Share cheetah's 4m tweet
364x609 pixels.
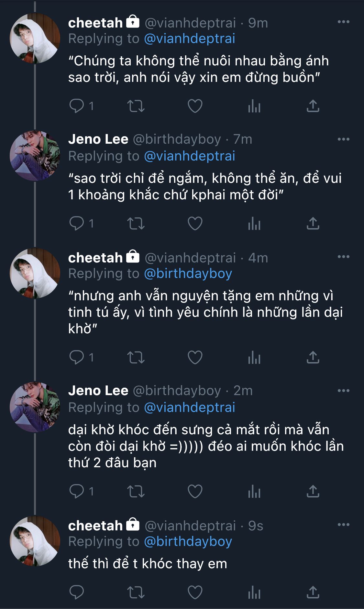click(x=313, y=358)
